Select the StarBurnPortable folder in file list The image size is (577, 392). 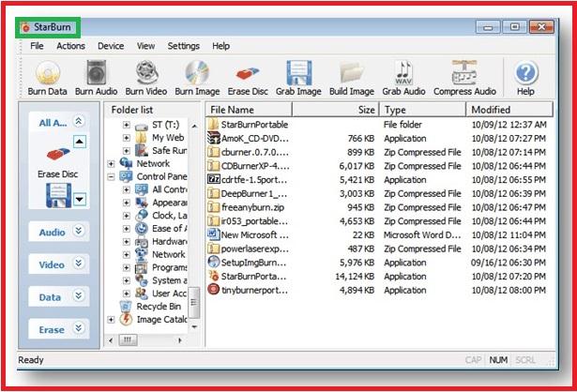(254, 124)
